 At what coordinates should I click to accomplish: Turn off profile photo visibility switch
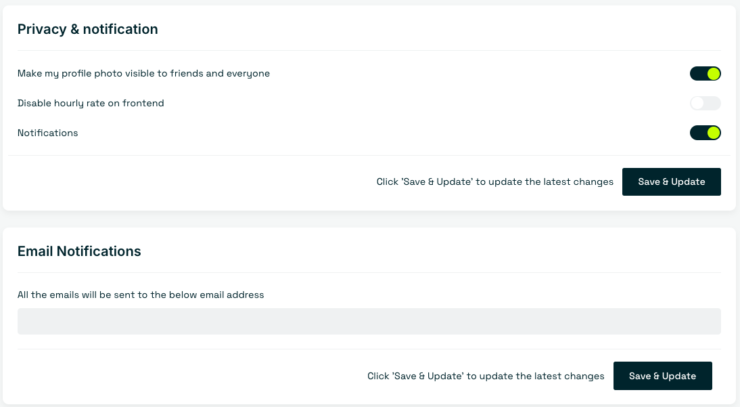coord(705,74)
